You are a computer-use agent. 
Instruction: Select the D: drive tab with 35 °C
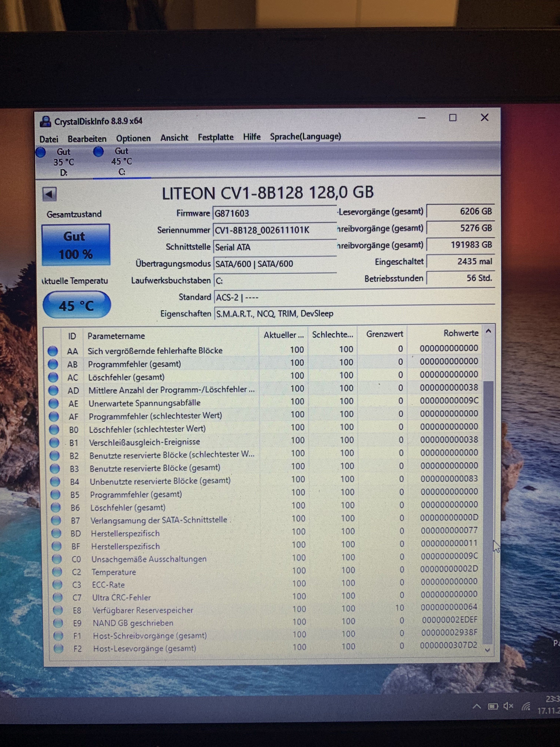[64, 162]
